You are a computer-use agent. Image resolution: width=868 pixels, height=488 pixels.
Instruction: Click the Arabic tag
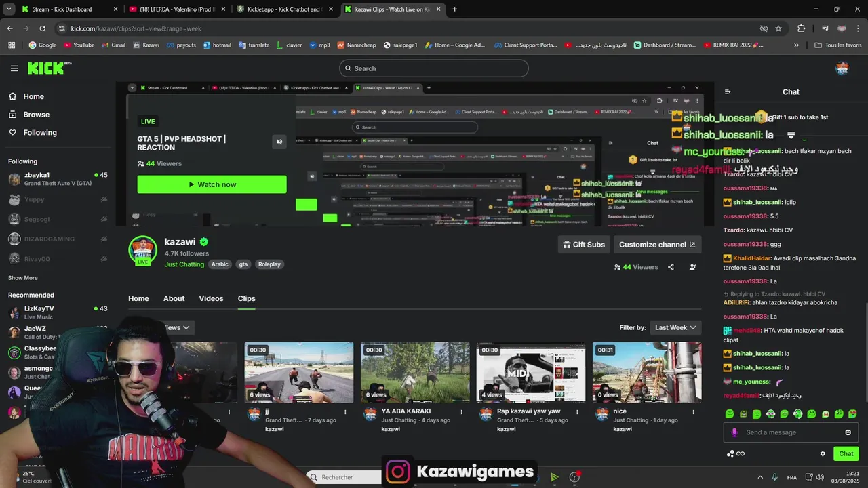(x=220, y=264)
